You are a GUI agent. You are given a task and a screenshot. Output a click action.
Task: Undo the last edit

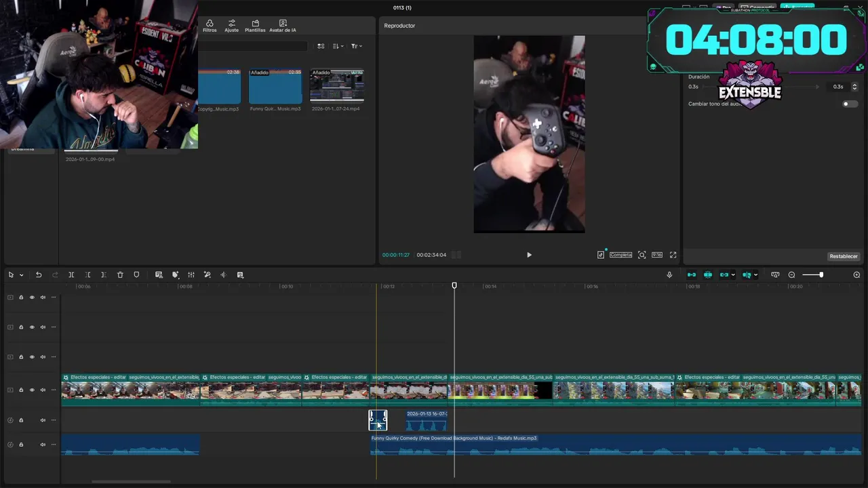click(x=39, y=274)
